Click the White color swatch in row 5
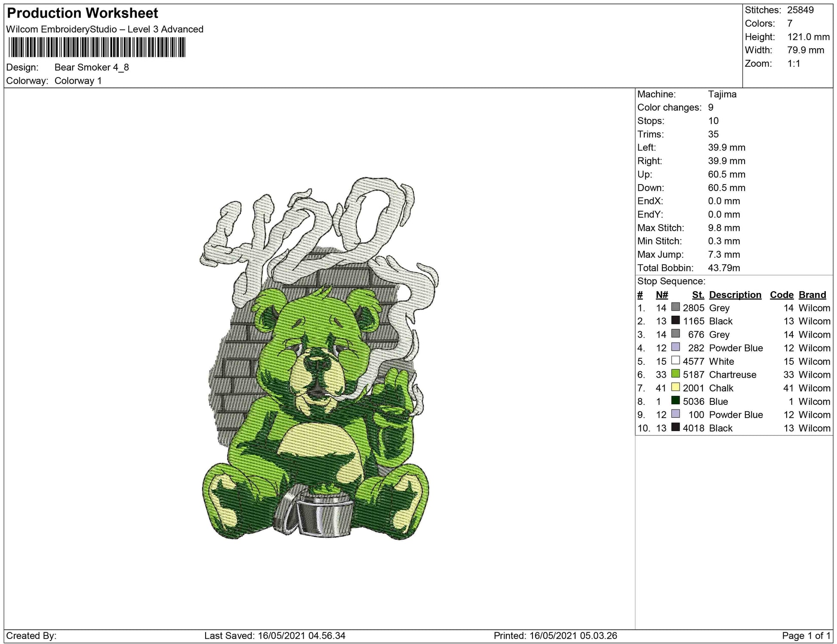The height and width of the screenshot is (644, 837). [676, 361]
